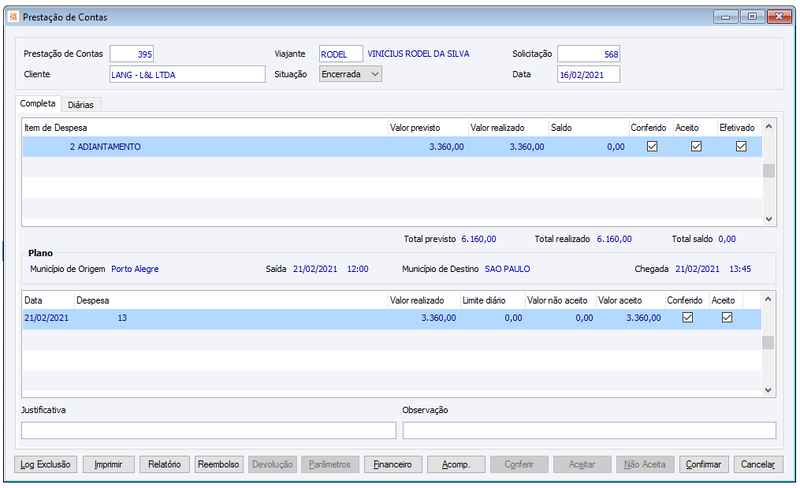Toggle Conferido checkbox for ADIANTAMENTO item
800x488 pixels.
(652, 147)
